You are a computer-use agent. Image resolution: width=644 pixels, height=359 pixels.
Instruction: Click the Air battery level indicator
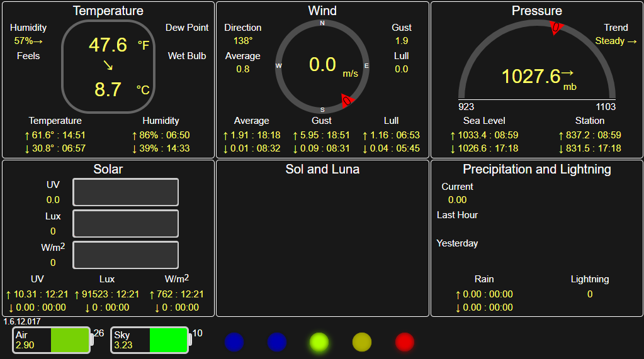pos(53,340)
